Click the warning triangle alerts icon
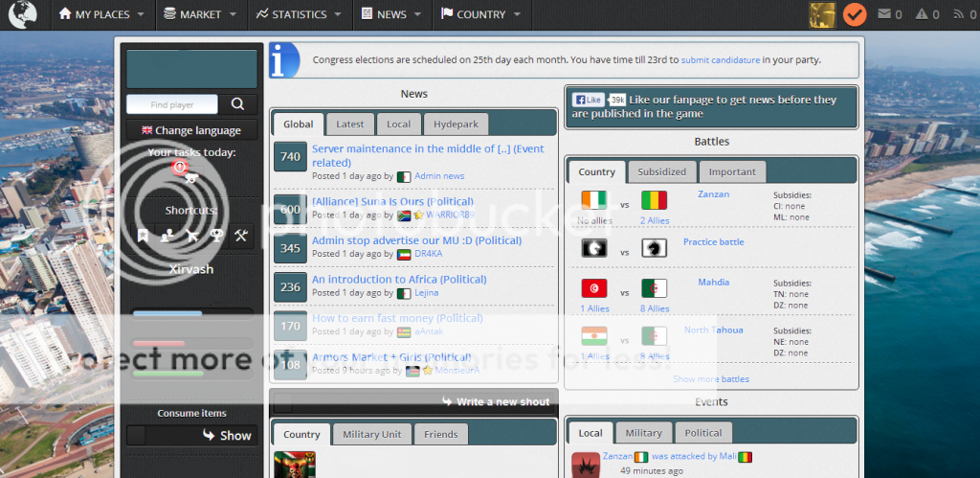980x478 pixels. point(922,14)
